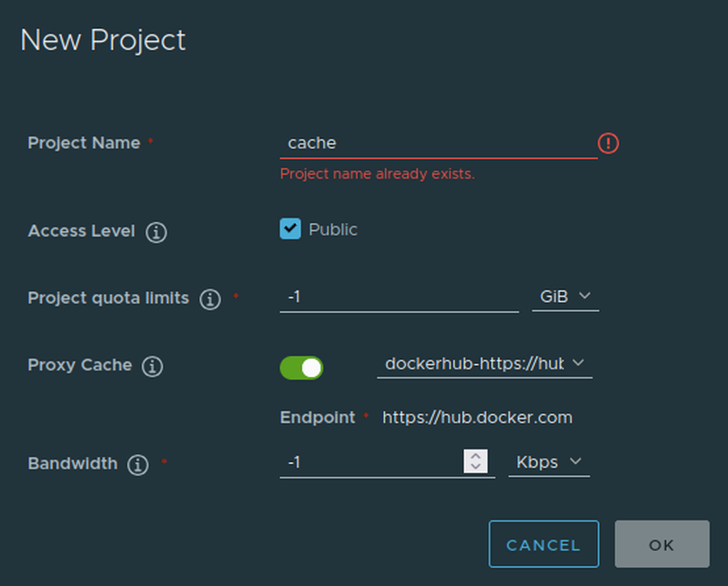728x586 pixels.
Task: Decrease bandwidth with the stepper down arrow
Action: (x=475, y=468)
